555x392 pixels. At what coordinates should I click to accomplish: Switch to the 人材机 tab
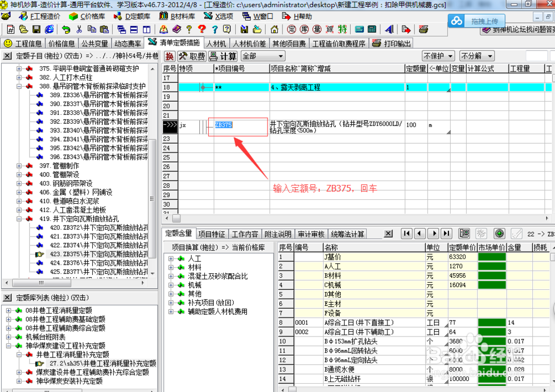(x=216, y=43)
